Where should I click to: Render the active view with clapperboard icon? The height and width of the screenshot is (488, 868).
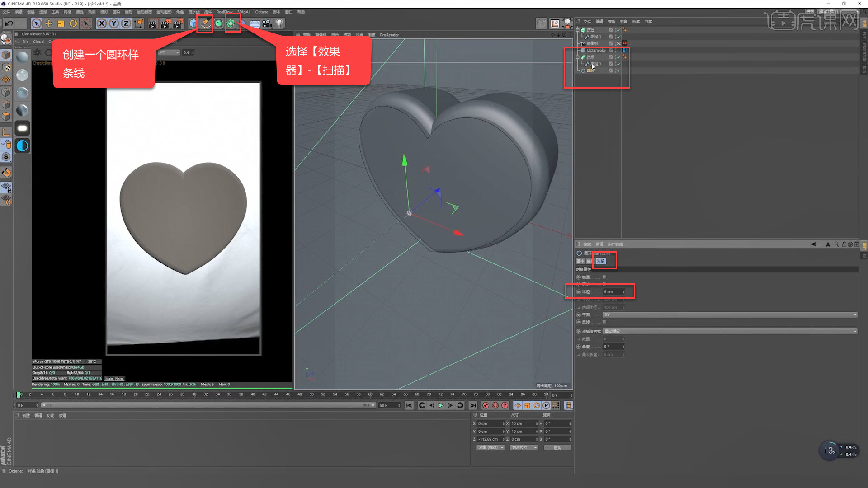[x=153, y=23]
